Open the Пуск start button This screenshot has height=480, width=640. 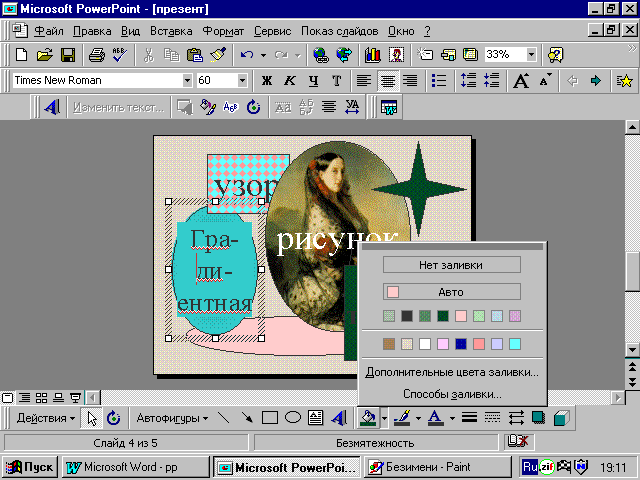click(x=30, y=467)
